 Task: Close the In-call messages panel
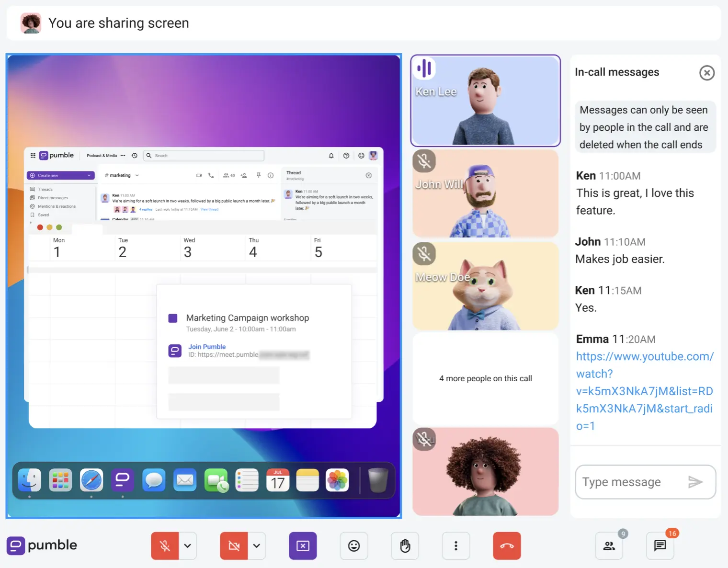click(707, 73)
